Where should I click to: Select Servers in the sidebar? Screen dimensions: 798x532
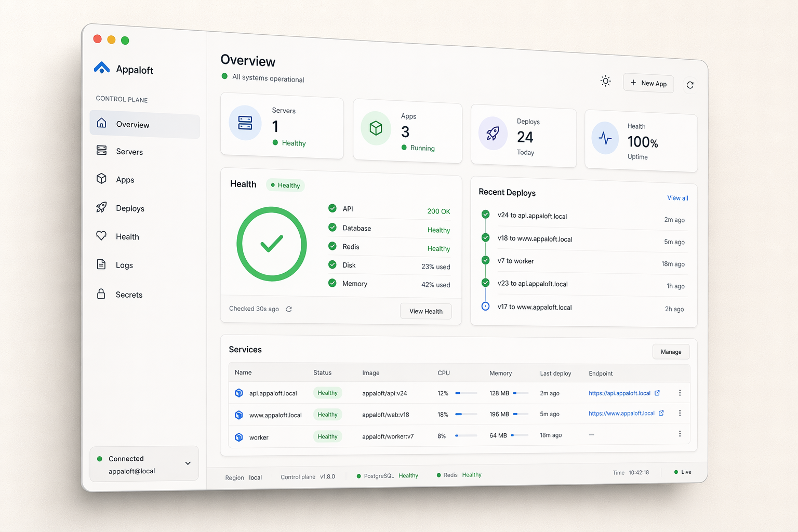[x=129, y=151]
